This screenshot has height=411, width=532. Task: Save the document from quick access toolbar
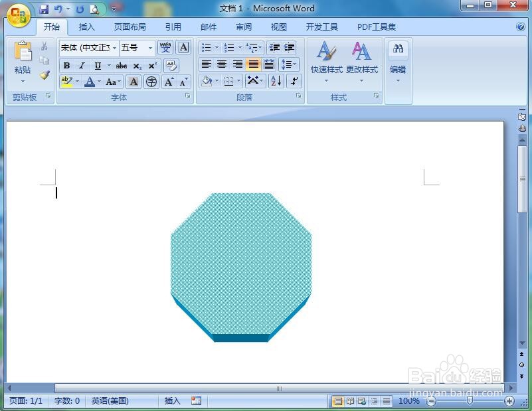44,9
